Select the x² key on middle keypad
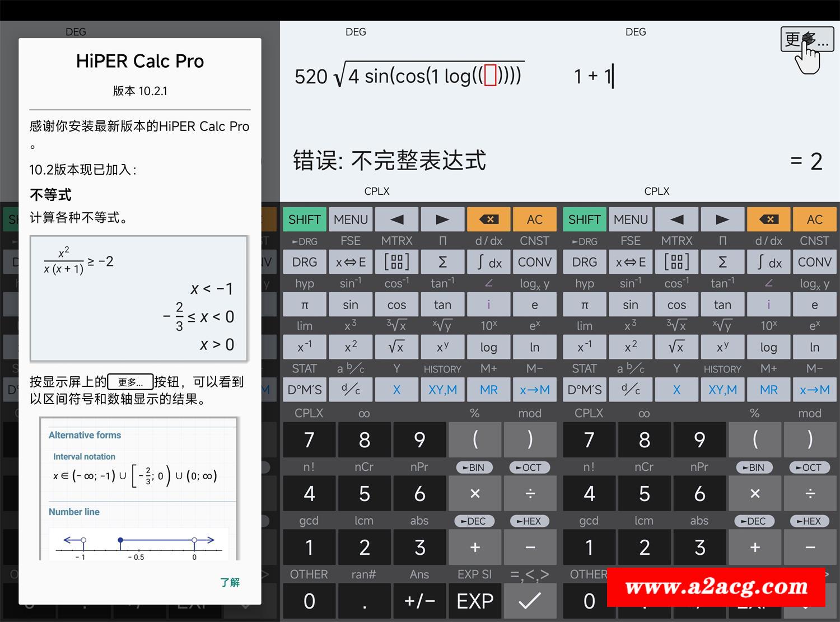The image size is (840, 622). click(x=351, y=347)
